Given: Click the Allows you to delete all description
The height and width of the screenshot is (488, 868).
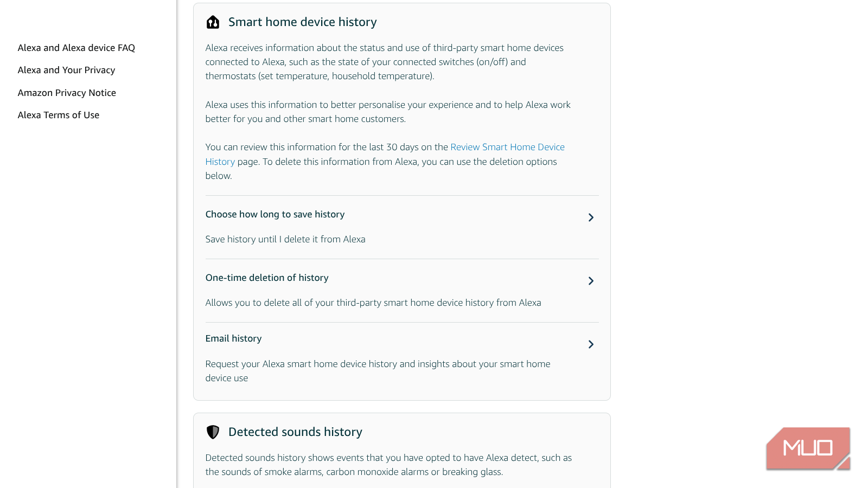Looking at the screenshot, I should 373,303.
